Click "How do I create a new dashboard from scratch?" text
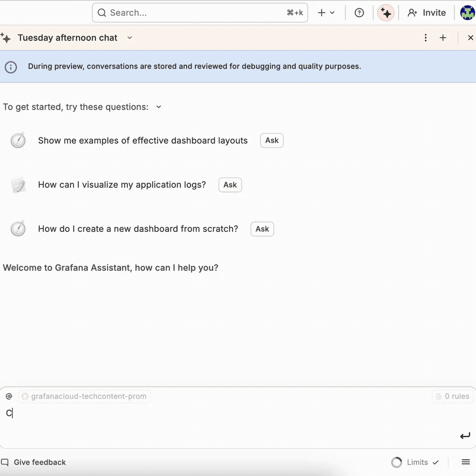The height and width of the screenshot is (476, 476). point(138,229)
